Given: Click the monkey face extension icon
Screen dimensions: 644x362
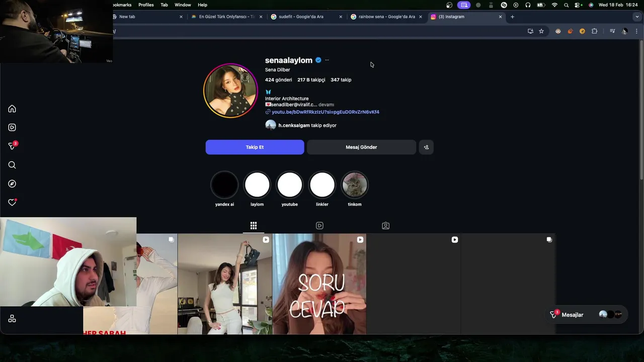Looking at the screenshot, I should coord(558,31).
